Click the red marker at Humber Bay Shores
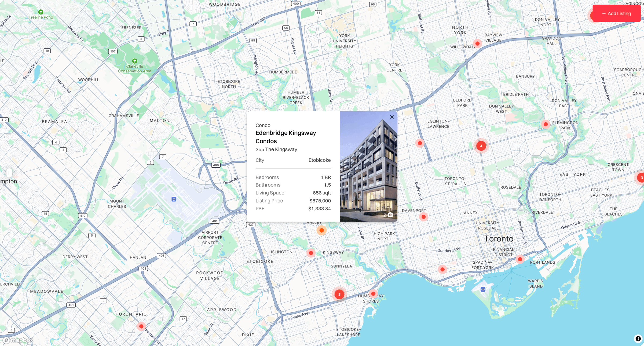 point(373,294)
